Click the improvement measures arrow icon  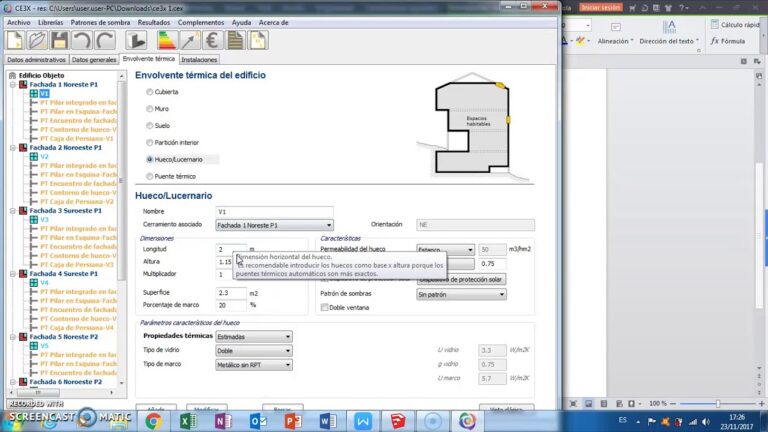(191, 41)
